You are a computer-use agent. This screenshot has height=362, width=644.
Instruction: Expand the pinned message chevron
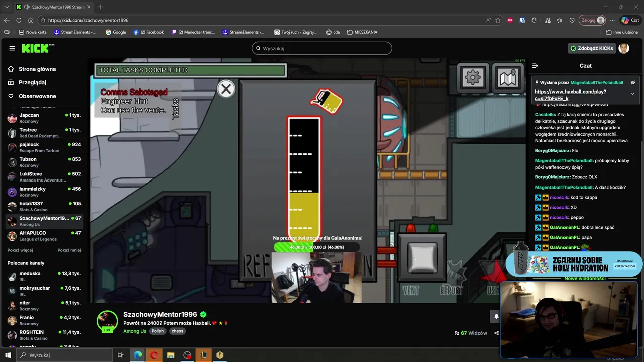633,93
